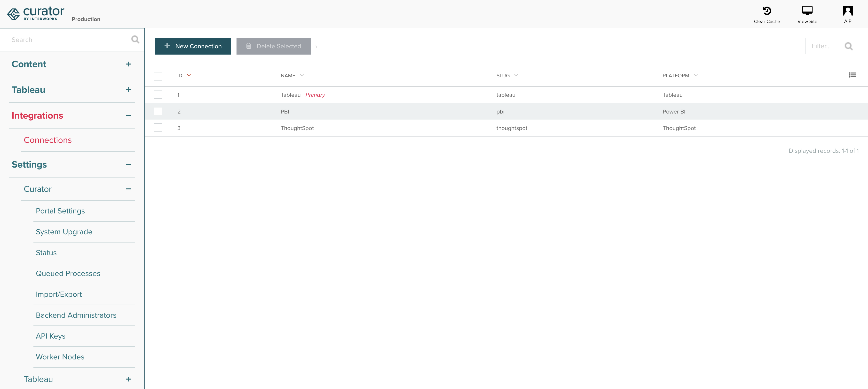The height and width of the screenshot is (389, 868).
Task: Click the New Connection button
Action: tap(193, 46)
